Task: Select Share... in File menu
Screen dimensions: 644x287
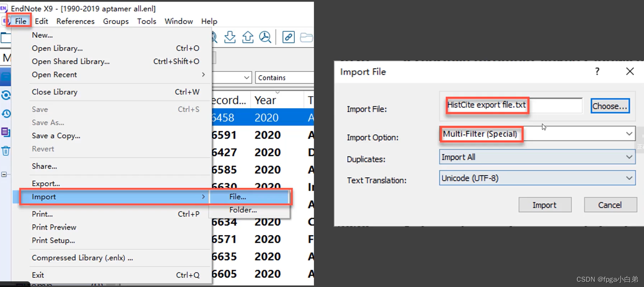Action: point(112,166)
